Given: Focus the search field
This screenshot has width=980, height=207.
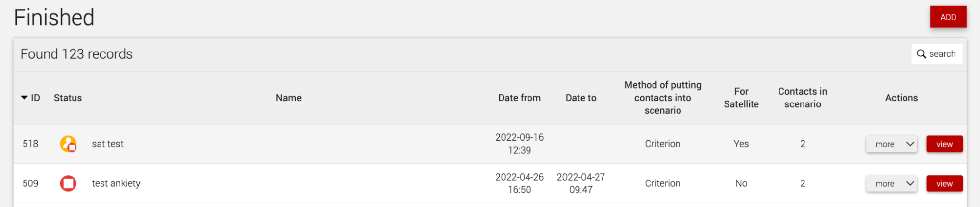Looking at the screenshot, I should 937,54.
